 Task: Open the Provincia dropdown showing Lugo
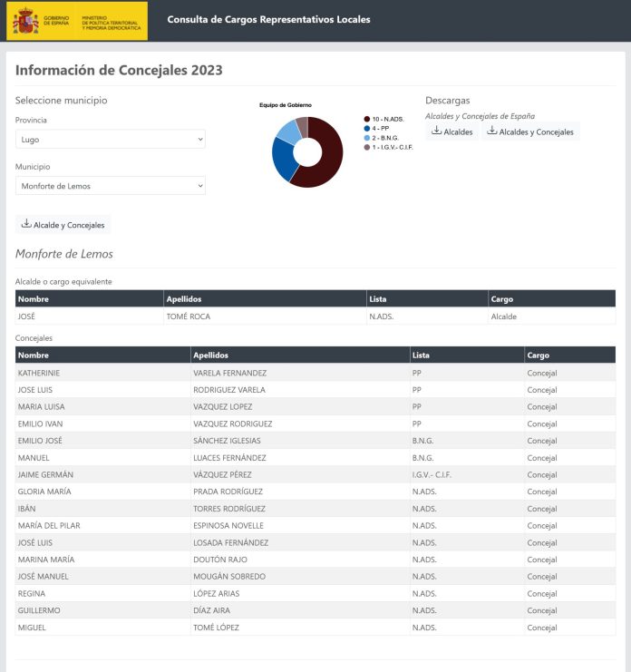point(111,140)
